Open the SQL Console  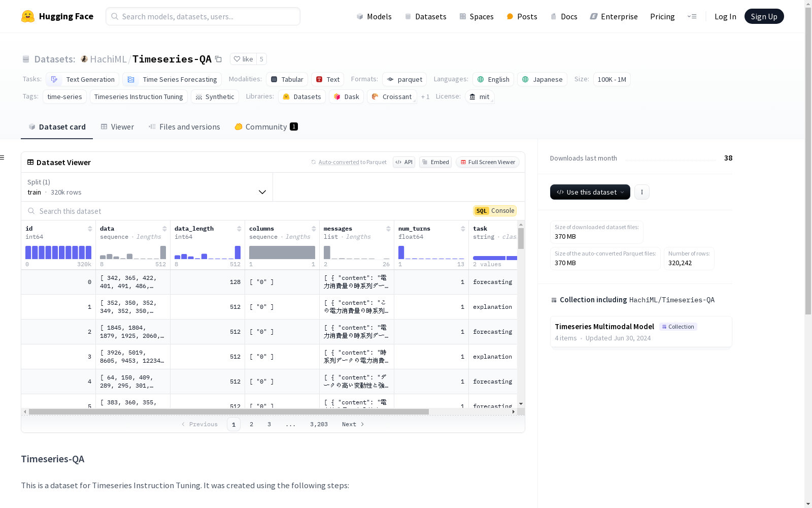495,211
